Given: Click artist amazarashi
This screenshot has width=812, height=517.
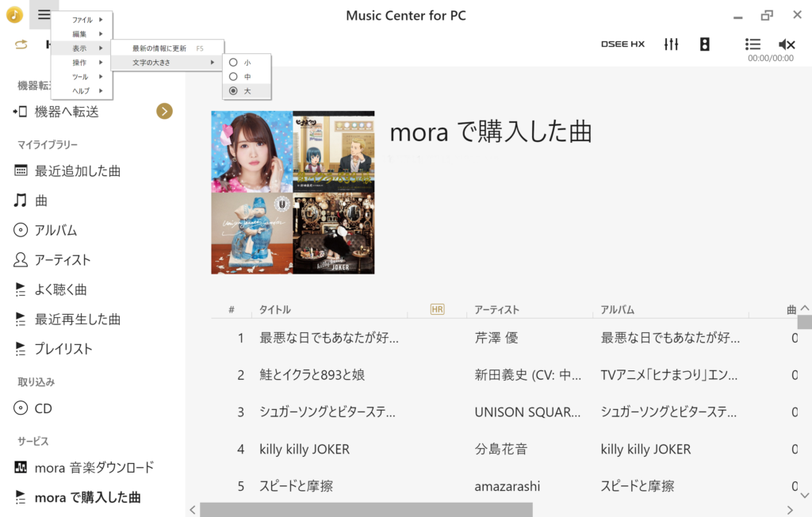Looking at the screenshot, I should pyautogui.click(x=507, y=486).
